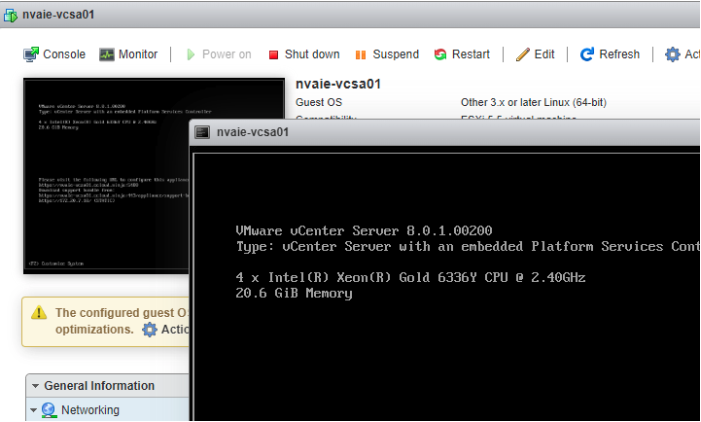Viewport: 701px width, 422px height.
Task: Select the nvaie-vcsa01 heading text
Action: click(x=338, y=84)
